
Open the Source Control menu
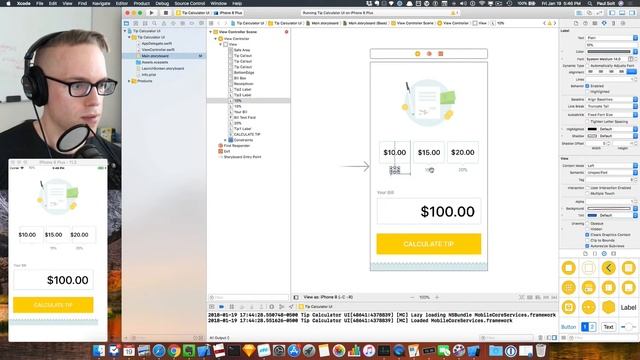189,3
